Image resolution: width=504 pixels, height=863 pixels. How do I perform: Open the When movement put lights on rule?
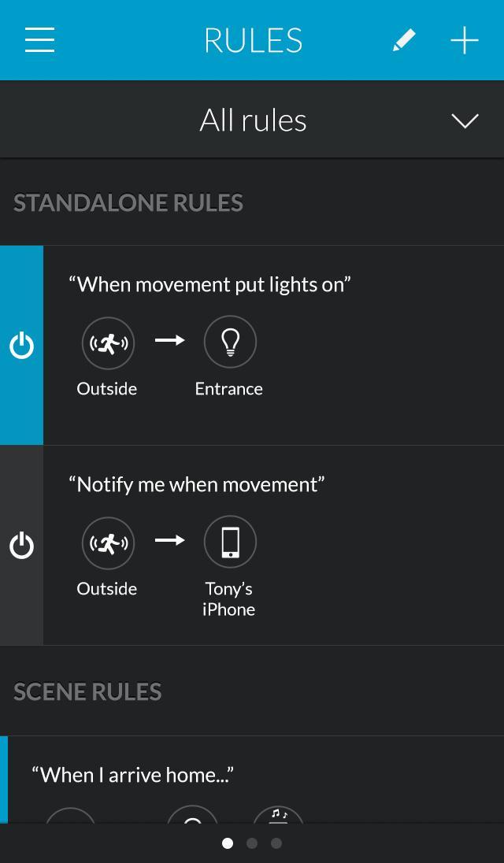[209, 284]
